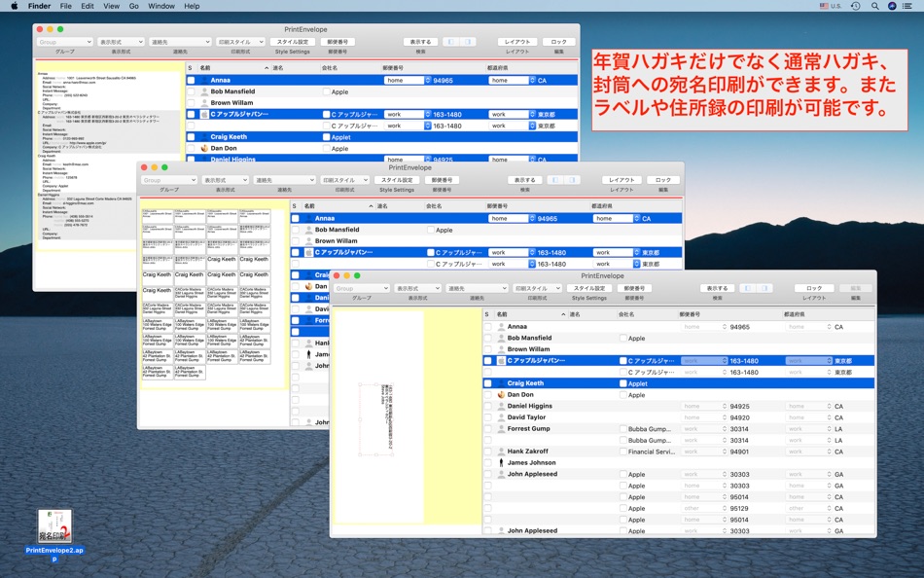Click the Apple menu logo
The height and width of the screenshot is (578, 924).
coord(15,6)
